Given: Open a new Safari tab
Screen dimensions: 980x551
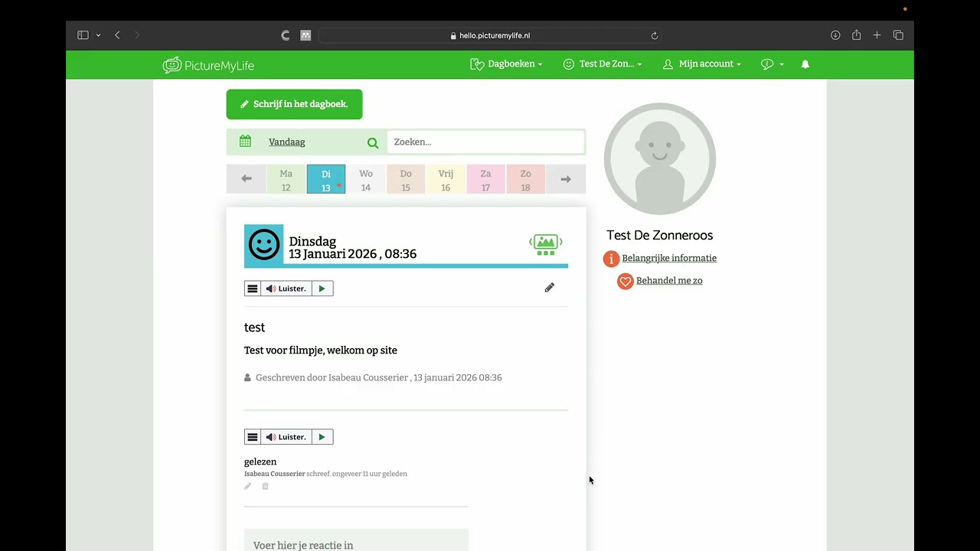Looking at the screenshot, I should tap(877, 35).
